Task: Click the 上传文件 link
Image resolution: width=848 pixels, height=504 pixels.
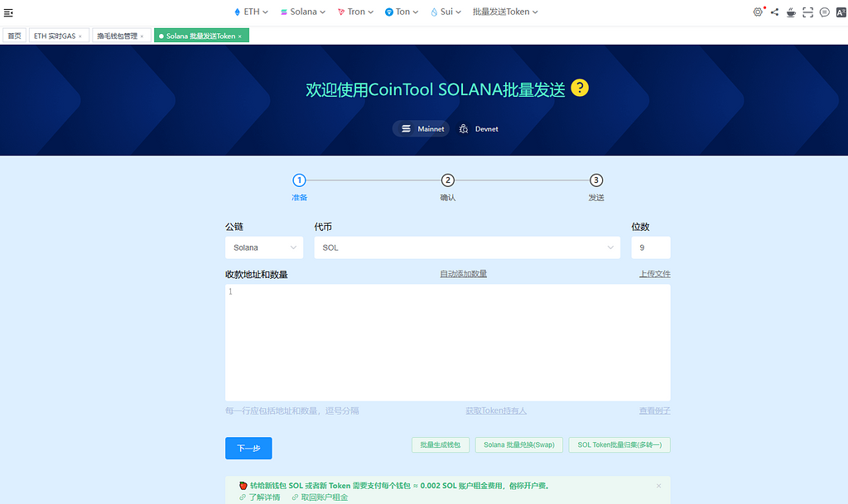Action: [654, 274]
